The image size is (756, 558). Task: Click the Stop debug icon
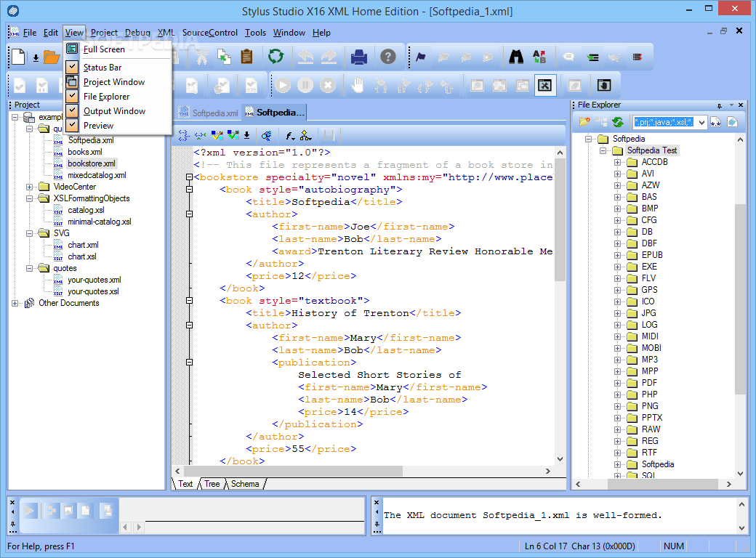[x=328, y=86]
